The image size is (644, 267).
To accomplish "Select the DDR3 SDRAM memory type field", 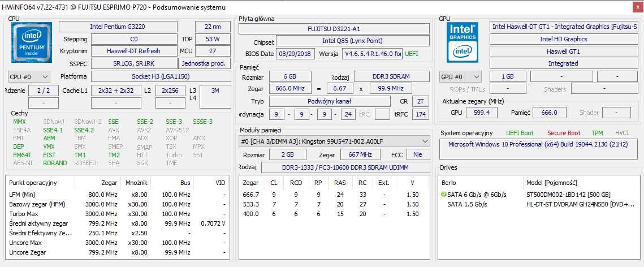I will click(392, 76).
